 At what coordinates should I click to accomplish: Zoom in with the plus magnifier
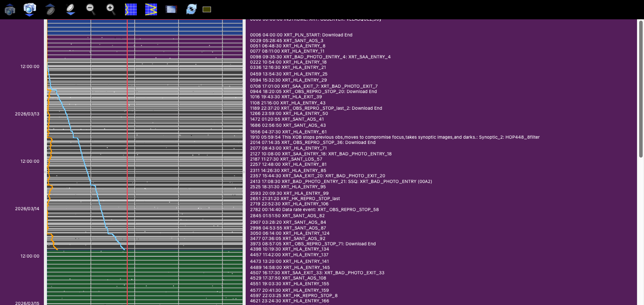click(x=111, y=9)
